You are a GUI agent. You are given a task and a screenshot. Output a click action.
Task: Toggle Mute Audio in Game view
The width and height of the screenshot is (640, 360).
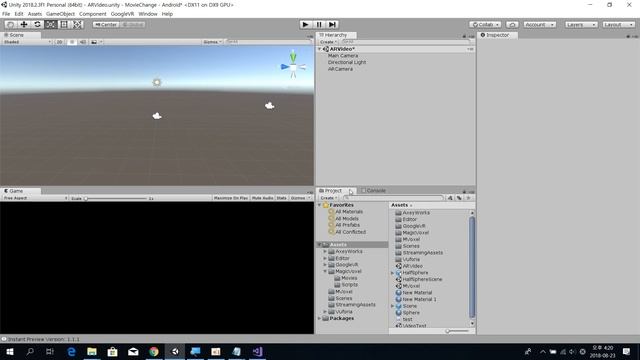(262, 198)
